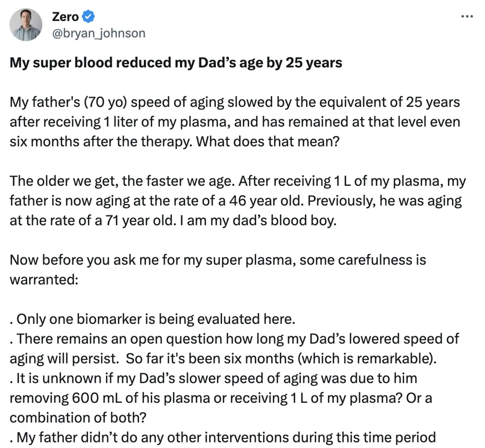Click the line "Now before you ask me for my super plasma"
485x448 pixels.
pos(218,260)
